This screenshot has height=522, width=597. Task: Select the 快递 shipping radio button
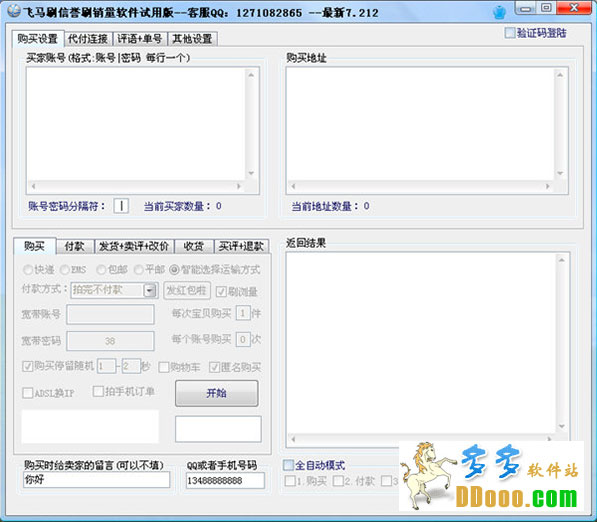[28, 270]
